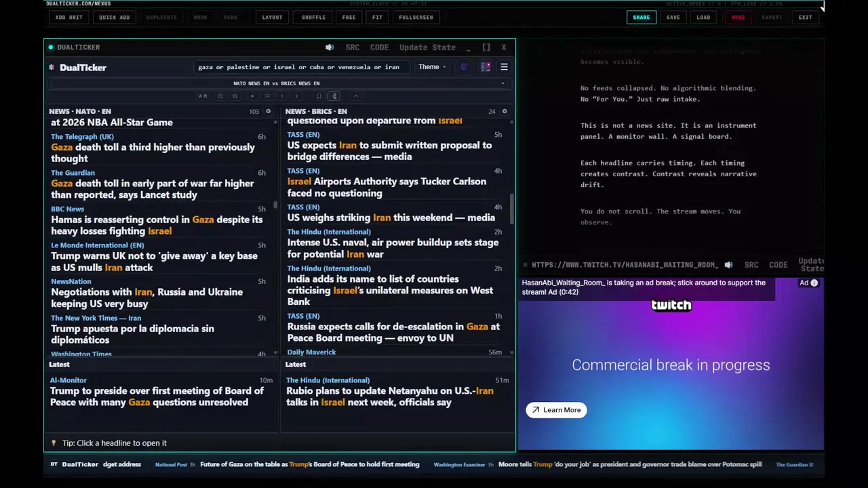Select FIT layout mode
868x488 pixels.
point(378,18)
